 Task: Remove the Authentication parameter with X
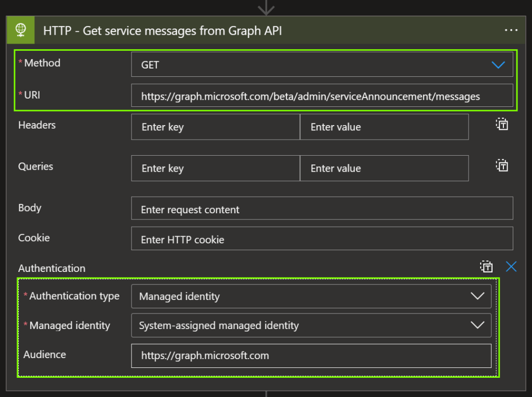click(511, 267)
